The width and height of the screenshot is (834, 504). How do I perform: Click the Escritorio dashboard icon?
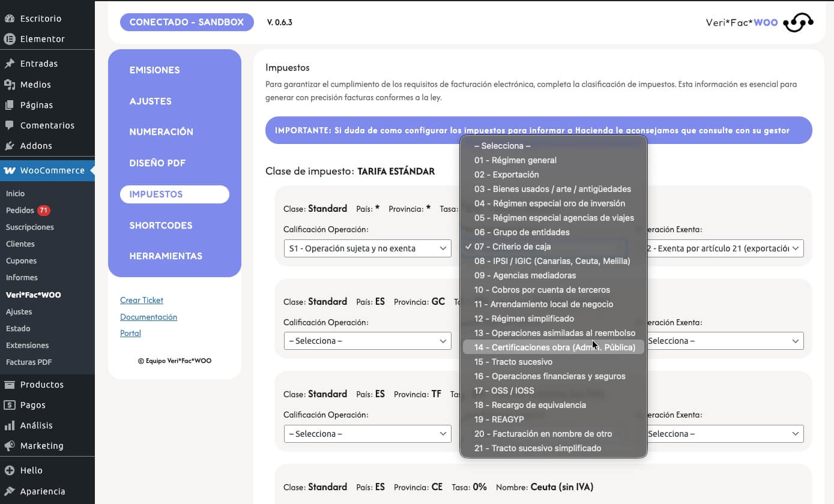(x=10, y=19)
